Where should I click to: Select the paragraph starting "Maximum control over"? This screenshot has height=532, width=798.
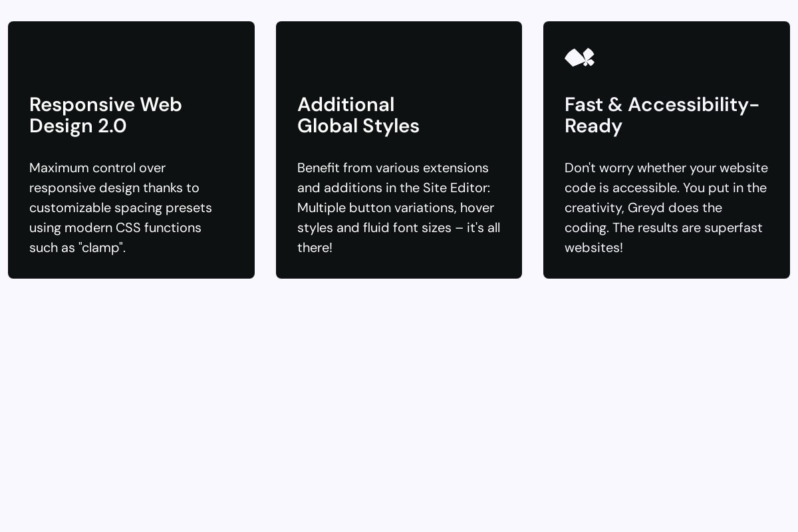click(x=120, y=207)
